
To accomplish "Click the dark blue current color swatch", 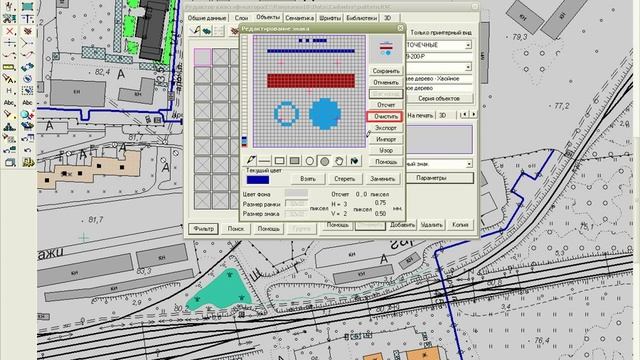I will tap(258, 180).
